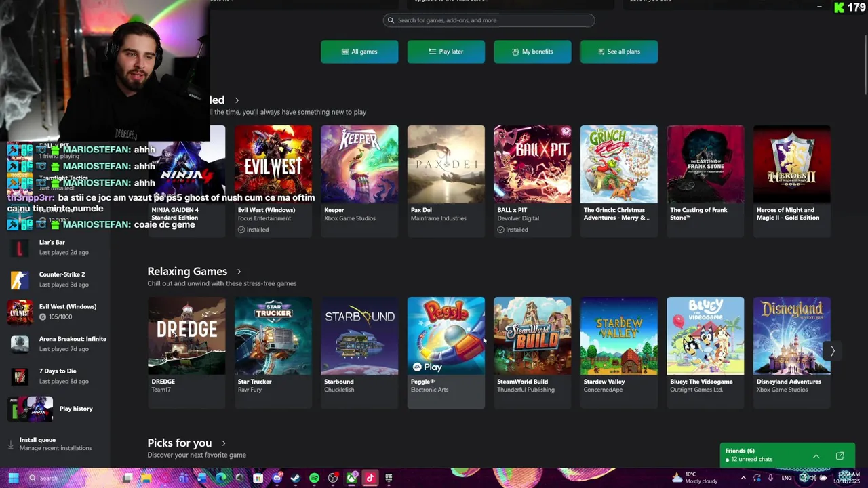Image resolution: width=868 pixels, height=488 pixels.
Task: Click the ENG language indicator in tray
Action: click(787, 478)
